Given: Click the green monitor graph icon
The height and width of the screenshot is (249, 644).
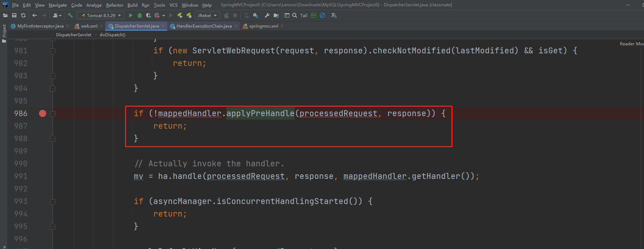Looking at the screenshot, I should click(313, 15).
